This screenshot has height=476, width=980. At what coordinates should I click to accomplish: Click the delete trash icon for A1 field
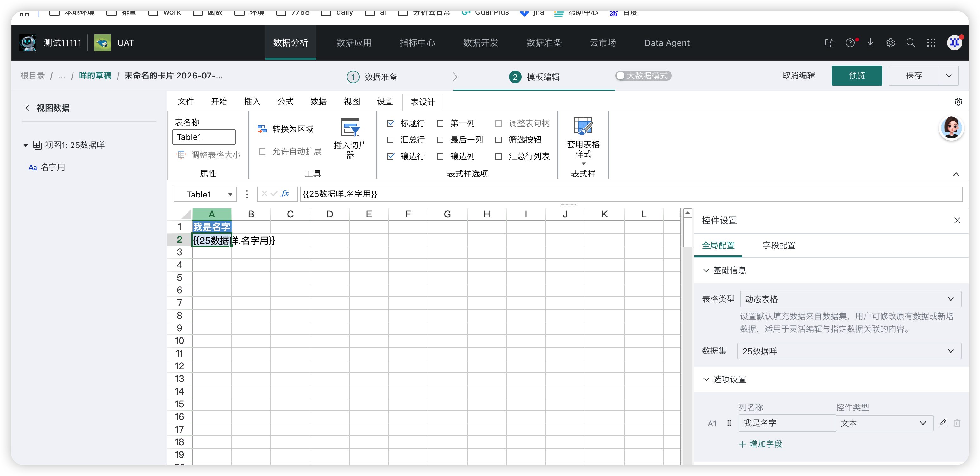(x=957, y=423)
